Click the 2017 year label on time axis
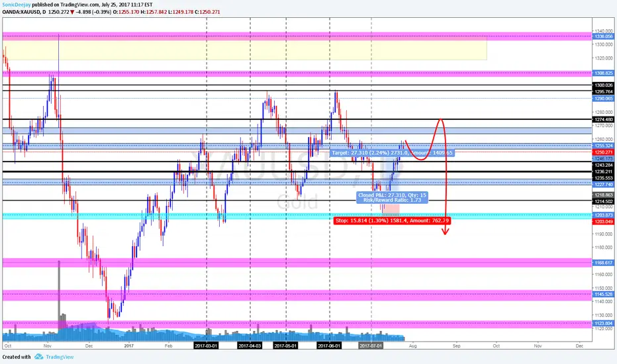This screenshot has width=617, height=364. tap(128, 346)
